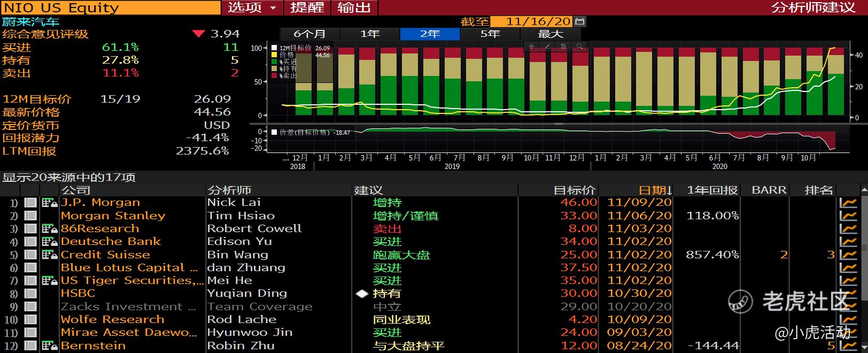Screen dimensions: 868x353
Task: Switch chart range to 6个月
Action: [309, 34]
